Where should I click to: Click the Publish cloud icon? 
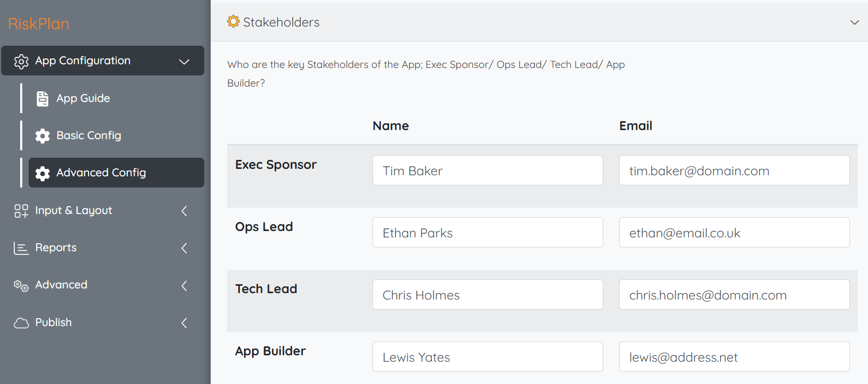point(21,323)
